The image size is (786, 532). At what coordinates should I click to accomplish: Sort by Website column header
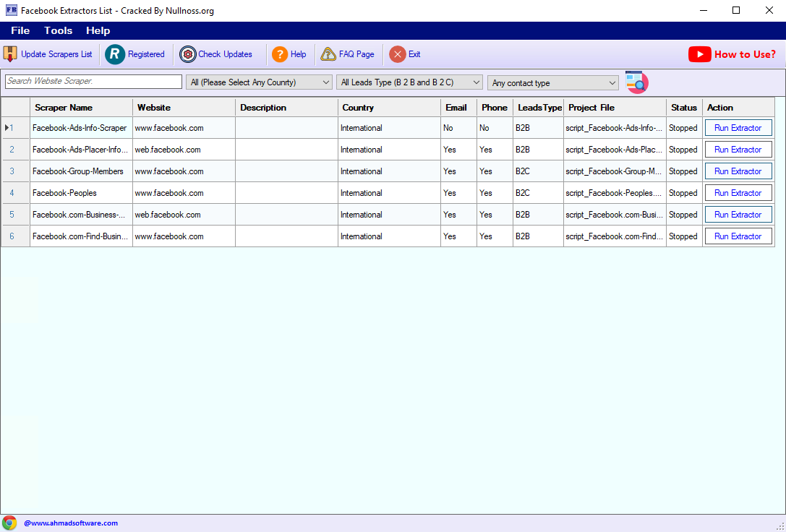point(184,108)
